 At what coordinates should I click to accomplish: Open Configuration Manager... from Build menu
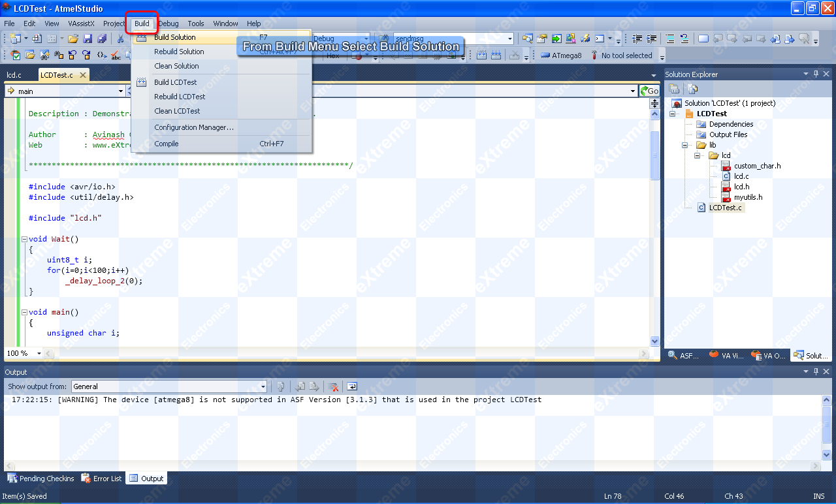tap(221, 127)
